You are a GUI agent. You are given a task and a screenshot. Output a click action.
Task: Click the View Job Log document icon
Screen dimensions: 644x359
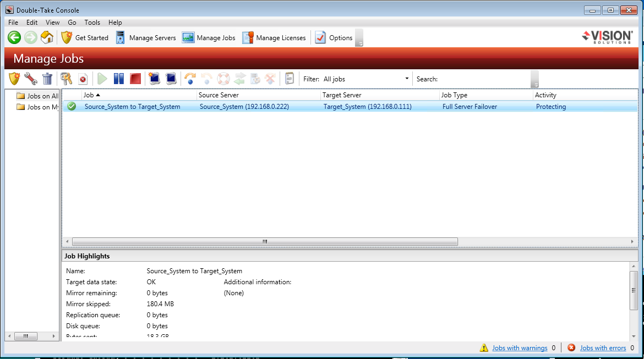click(290, 79)
